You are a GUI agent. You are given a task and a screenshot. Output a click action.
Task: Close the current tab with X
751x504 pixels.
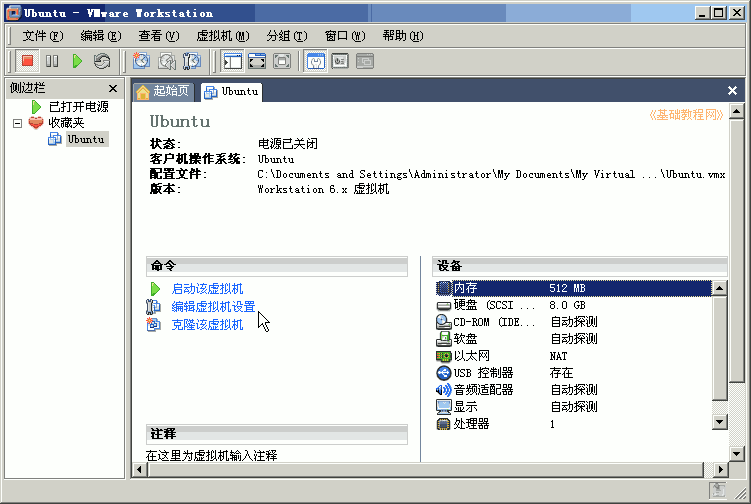pyautogui.click(x=732, y=90)
